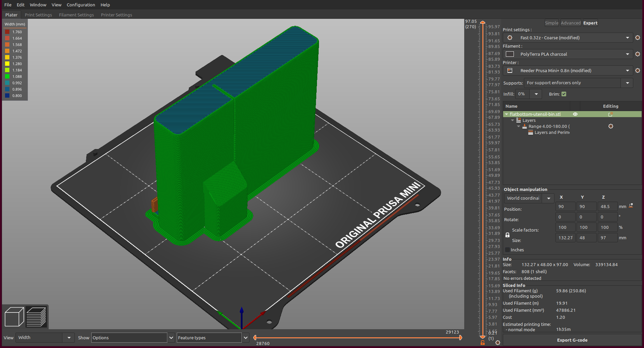Open the Supports dropdown
Viewport: 644px width, 348px height.
tap(627, 83)
